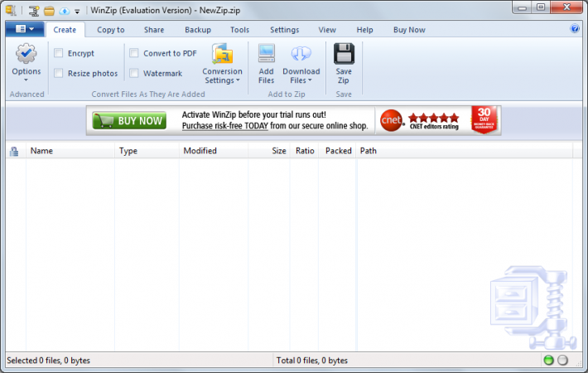Click the CNET five-star editors rating
The width and height of the screenshot is (588, 373).
(x=434, y=121)
